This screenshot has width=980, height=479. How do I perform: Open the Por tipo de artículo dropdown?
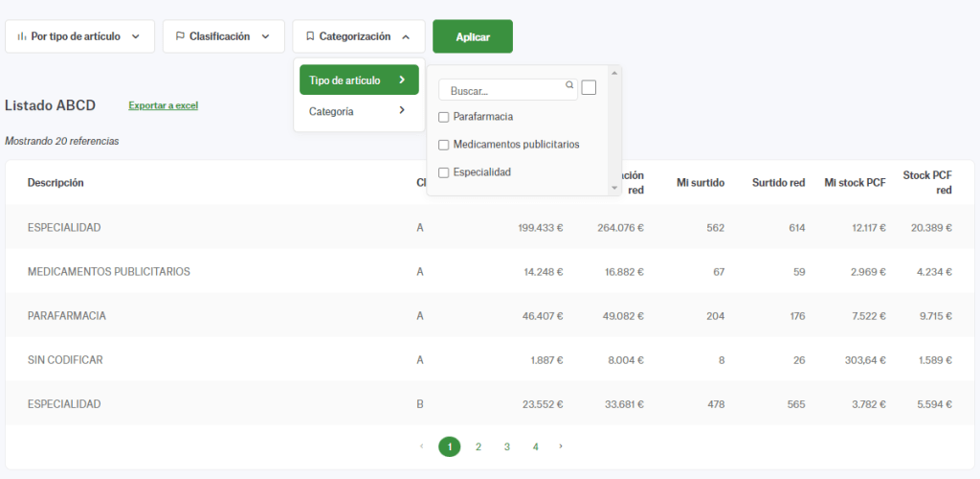[x=79, y=36]
